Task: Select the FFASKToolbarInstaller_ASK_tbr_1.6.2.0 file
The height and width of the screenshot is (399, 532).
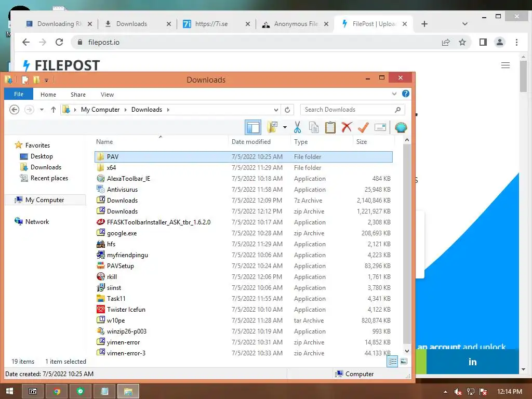Action: (243, 222)
